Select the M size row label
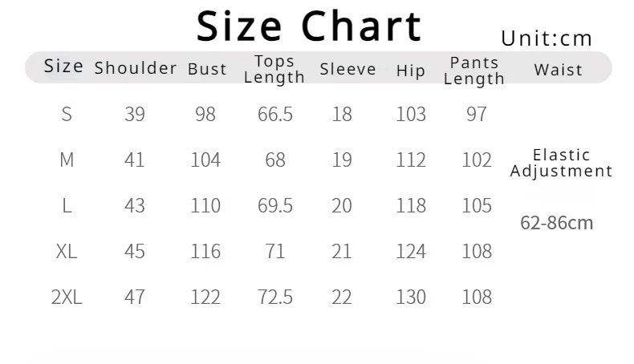Viewport: 634px width, 364px height. [67, 160]
